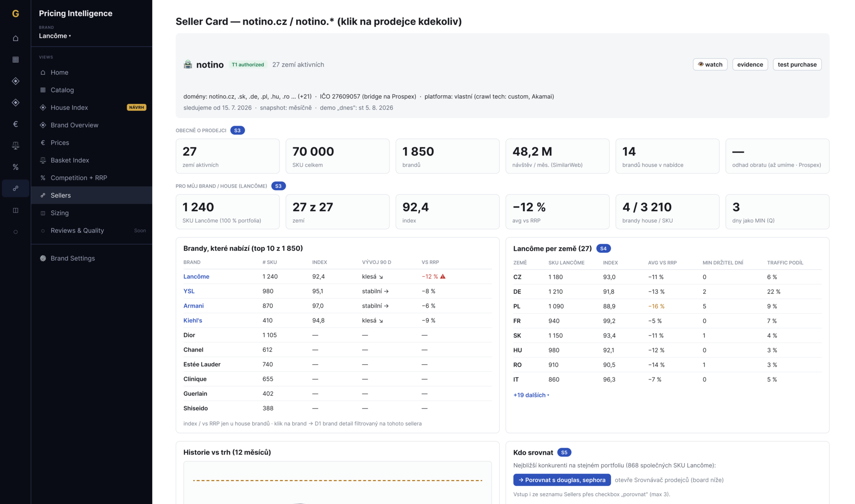Open the Prices view
This screenshot has height=504, width=855.
click(x=91, y=143)
